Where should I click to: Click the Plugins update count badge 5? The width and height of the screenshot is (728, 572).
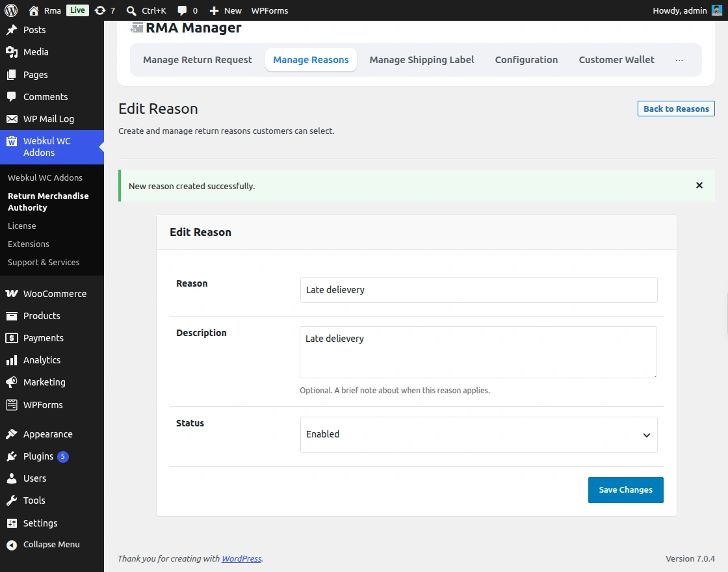point(62,456)
